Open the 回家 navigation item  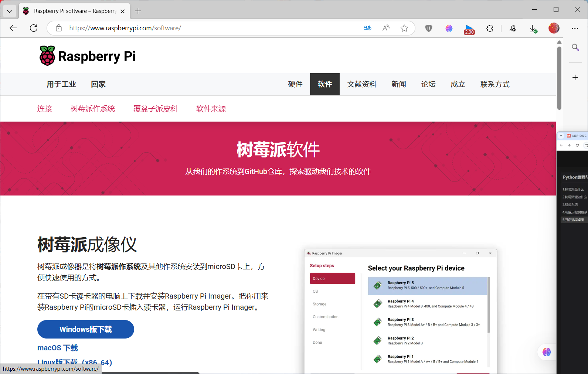(98, 84)
